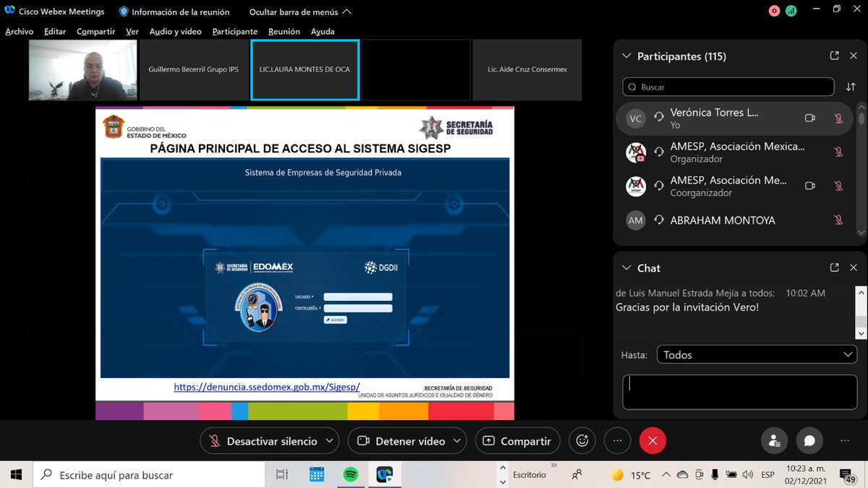The width and height of the screenshot is (868, 488).
Task: Click participant list scroll up arrow
Action: point(861,108)
